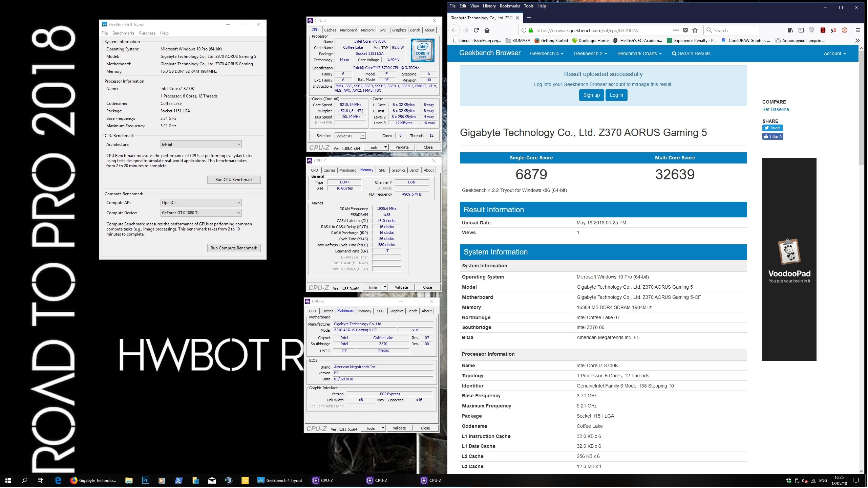Viewport: 868px width, 488px height.
Task: Bookmark this page with the star
Action: (696, 30)
